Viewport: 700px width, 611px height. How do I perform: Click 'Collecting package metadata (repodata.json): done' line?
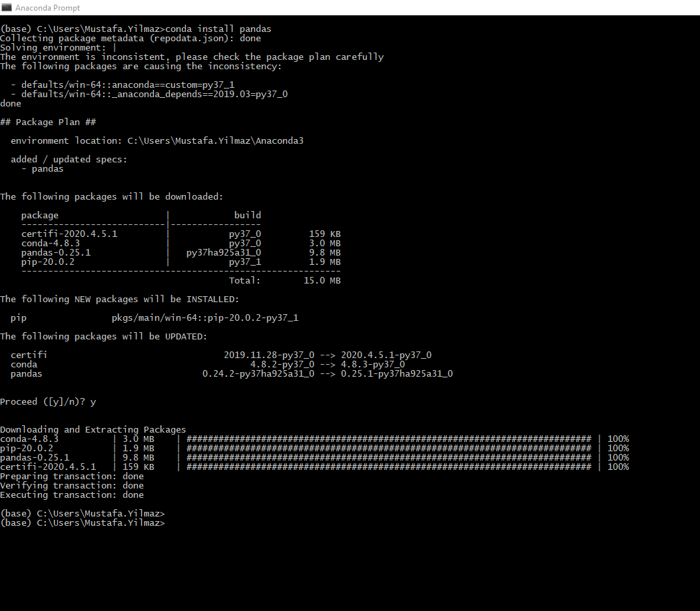(x=131, y=39)
